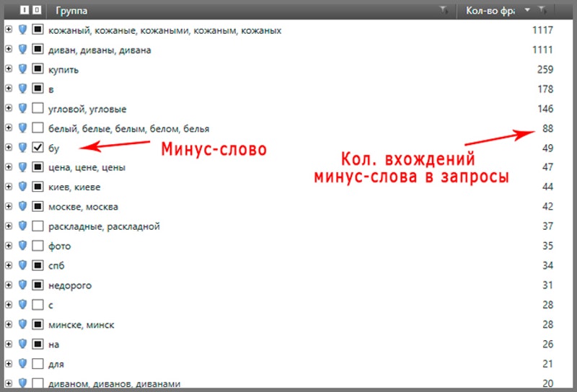The image size is (577, 392).
Task: Click the shield icon beside 'купить' row
Action: [22, 70]
